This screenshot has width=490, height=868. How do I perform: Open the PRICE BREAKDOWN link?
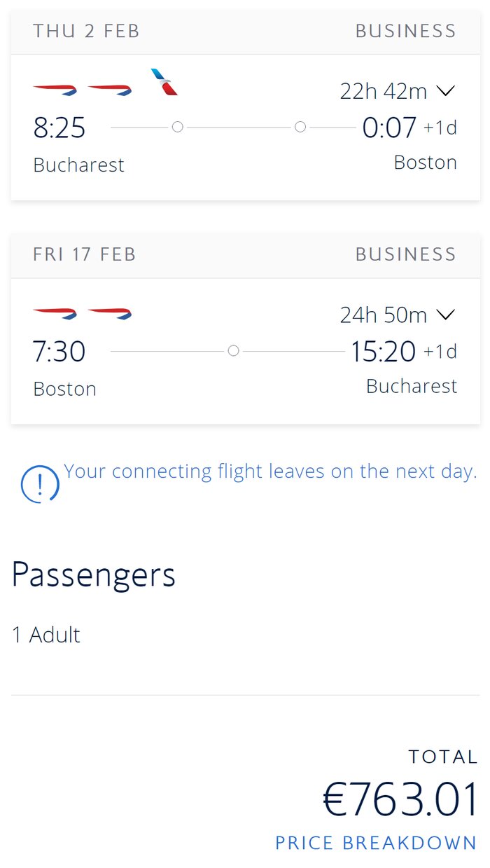[376, 843]
